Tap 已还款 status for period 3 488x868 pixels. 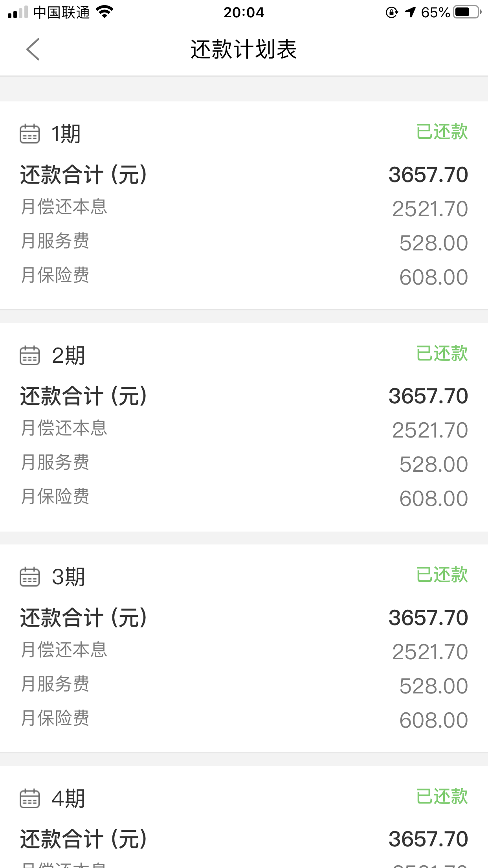(x=442, y=575)
